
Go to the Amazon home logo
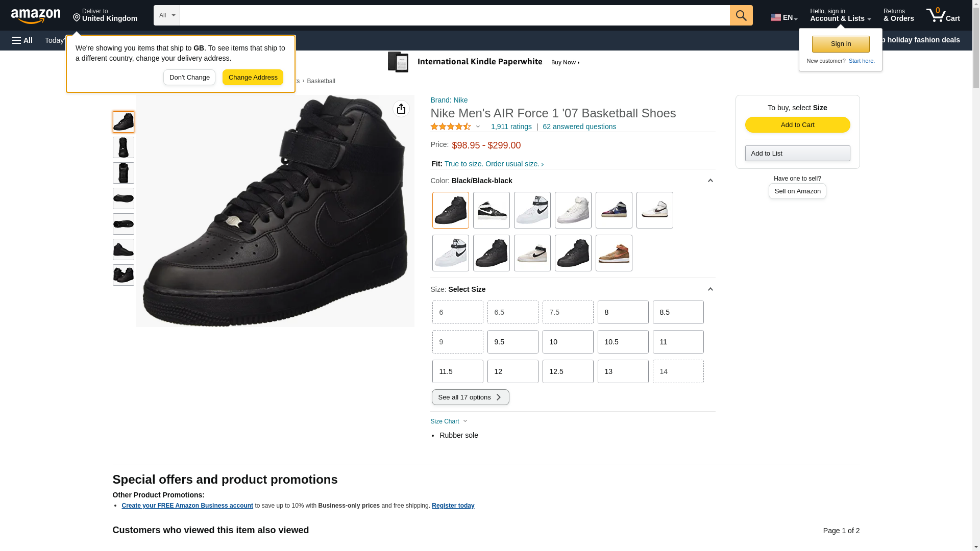click(36, 16)
